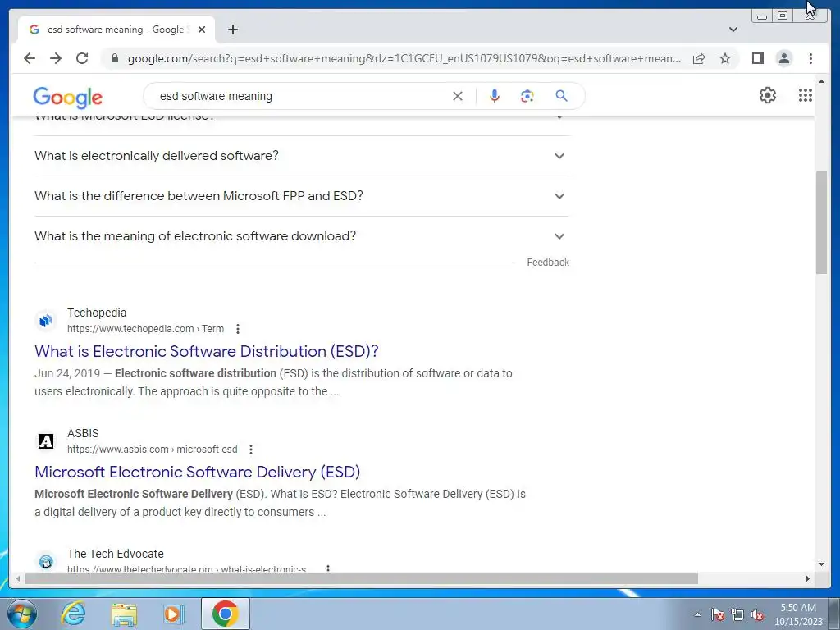Start voice search with microphone
Screen dimensions: 840x630
click(x=495, y=96)
